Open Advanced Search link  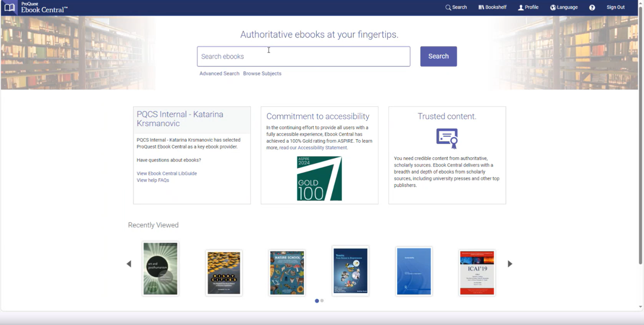219,73
